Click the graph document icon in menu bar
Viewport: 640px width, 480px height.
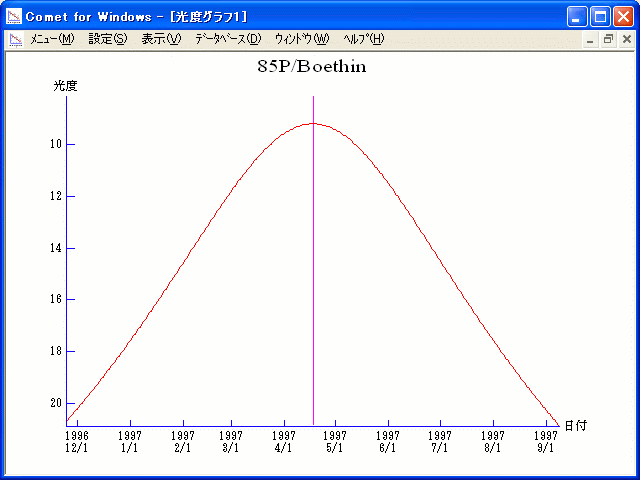point(16,39)
